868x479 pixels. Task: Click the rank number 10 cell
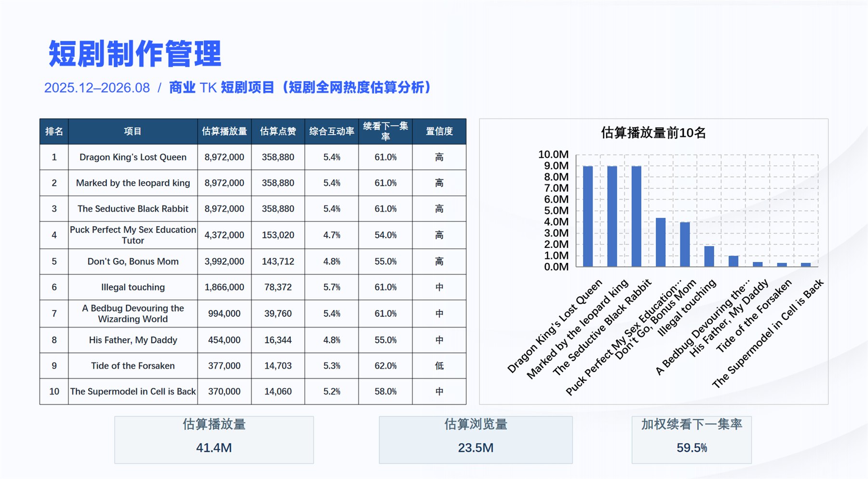(x=54, y=391)
